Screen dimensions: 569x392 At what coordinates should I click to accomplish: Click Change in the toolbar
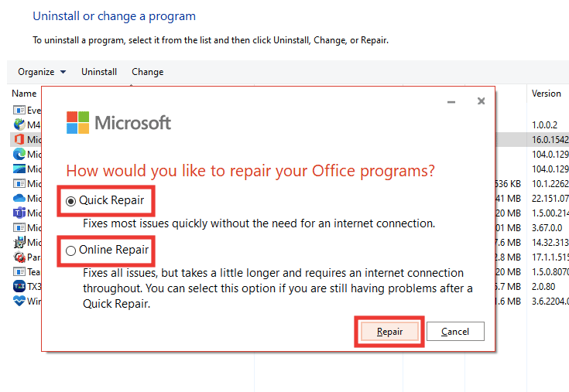(x=148, y=72)
